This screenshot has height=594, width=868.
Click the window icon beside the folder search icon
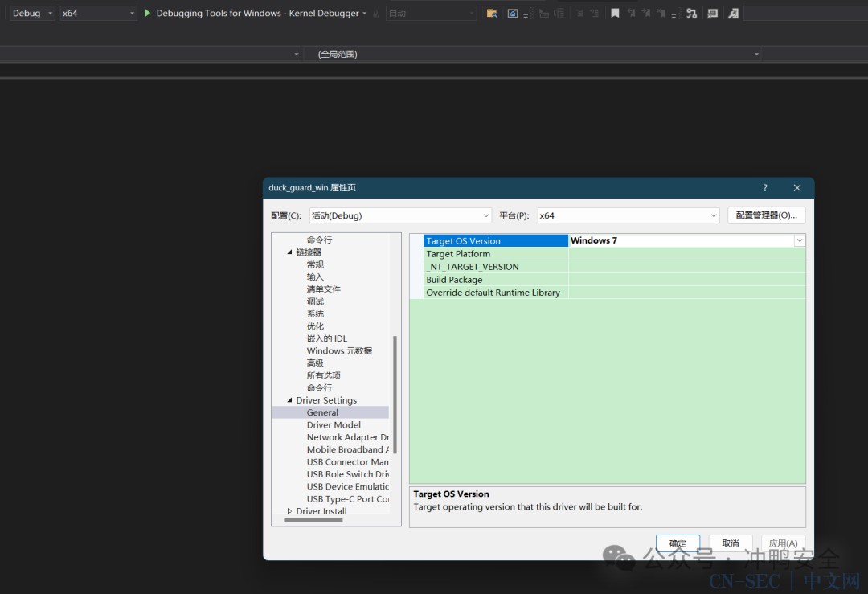pyautogui.click(x=513, y=14)
